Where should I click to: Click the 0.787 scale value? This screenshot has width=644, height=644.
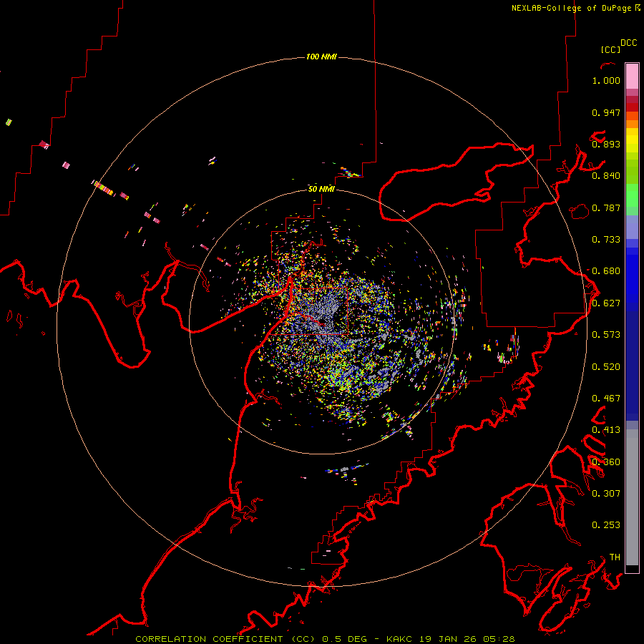pyautogui.click(x=606, y=208)
